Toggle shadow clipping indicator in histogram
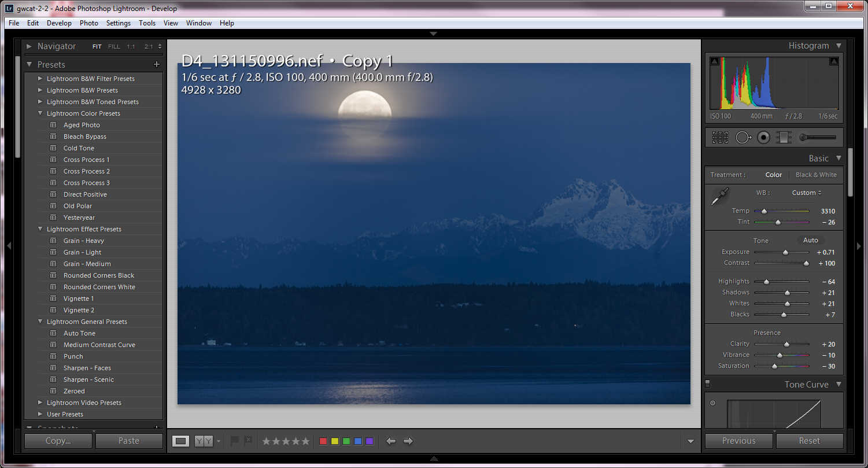The width and height of the screenshot is (868, 468). click(715, 61)
